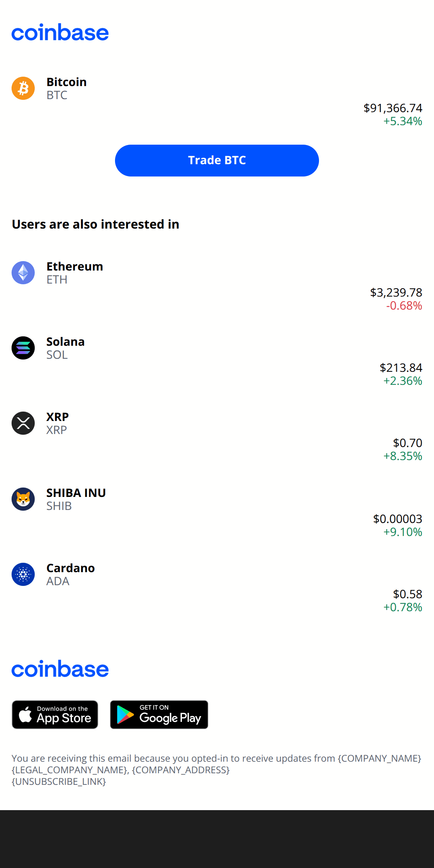Viewport: 434px width, 868px height.
Task: Open the App Store download badge
Action: click(x=55, y=715)
